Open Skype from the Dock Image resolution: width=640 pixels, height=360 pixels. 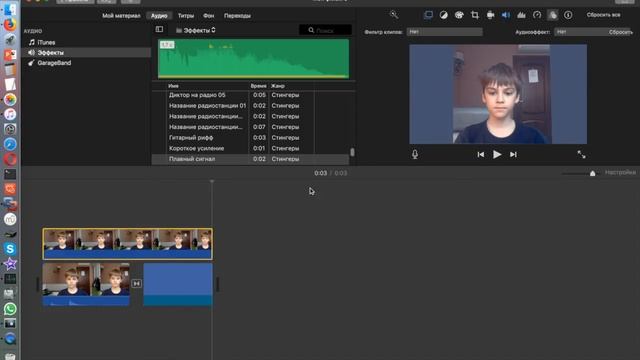[10, 249]
